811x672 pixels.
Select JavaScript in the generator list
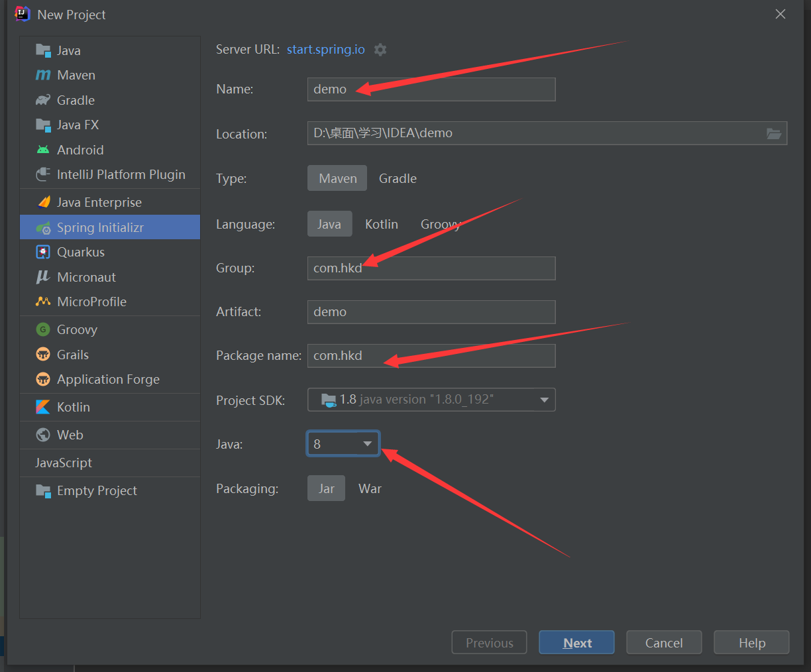coord(110,463)
